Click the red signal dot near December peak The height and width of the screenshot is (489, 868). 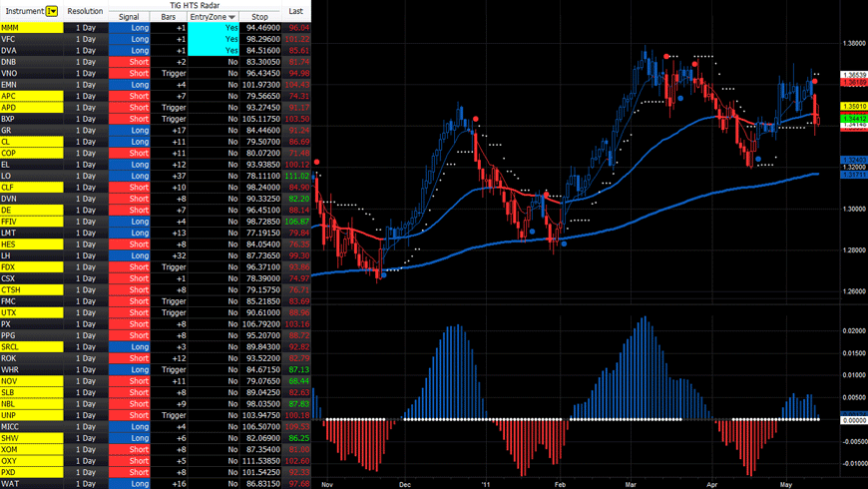point(476,119)
